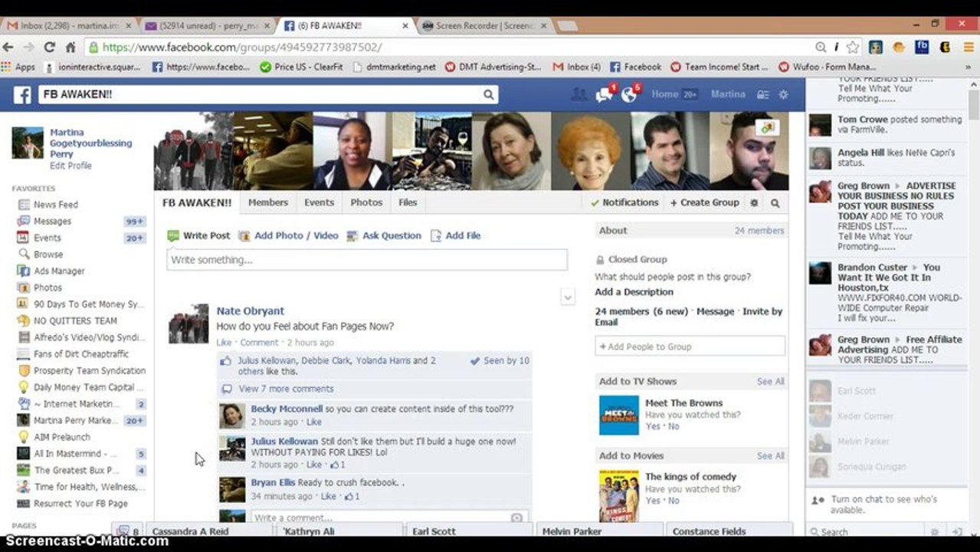Switch to Members tab
Viewport: 980px width, 552px height.
click(x=268, y=202)
